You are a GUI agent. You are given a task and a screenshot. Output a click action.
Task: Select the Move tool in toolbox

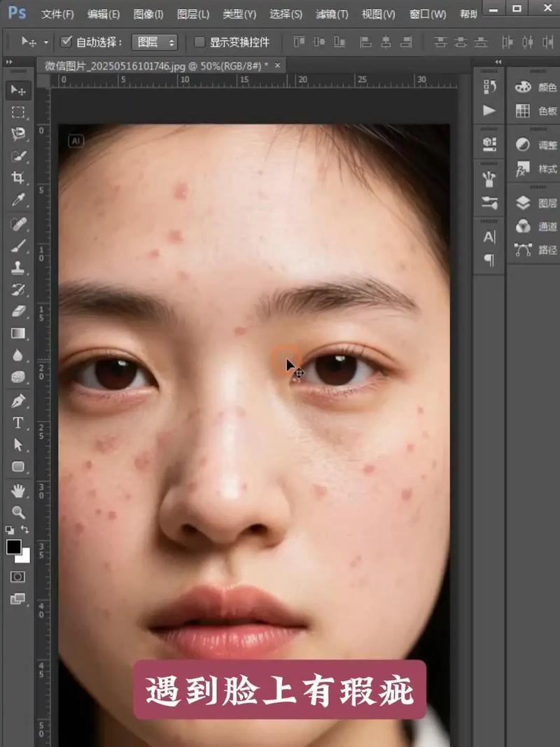point(18,90)
